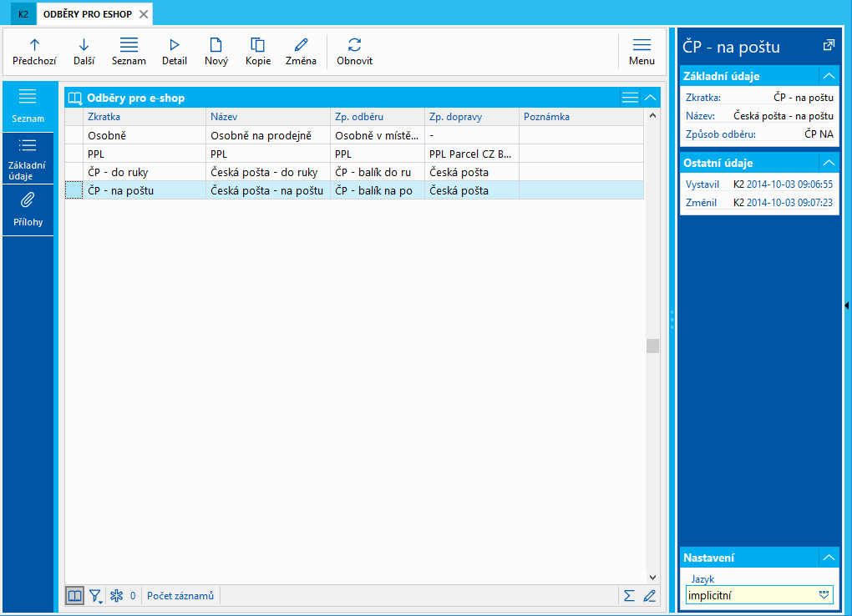Click the snowflake icon in bottom bar

tap(118, 596)
